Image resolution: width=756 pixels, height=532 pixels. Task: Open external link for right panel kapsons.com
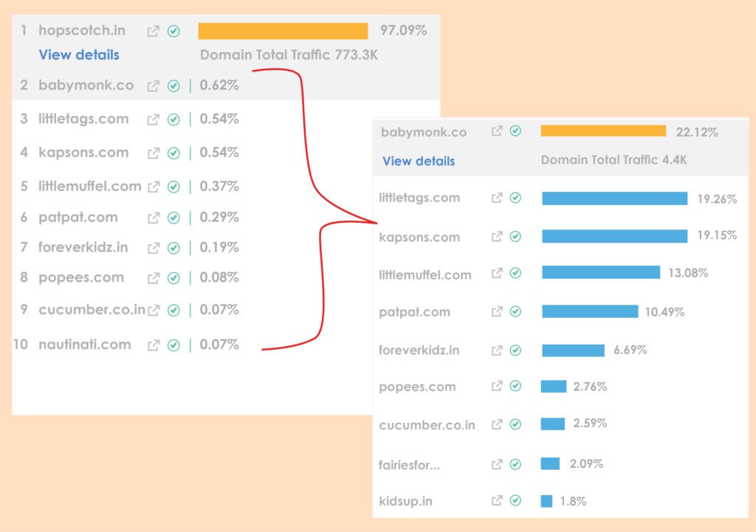(x=497, y=237)
